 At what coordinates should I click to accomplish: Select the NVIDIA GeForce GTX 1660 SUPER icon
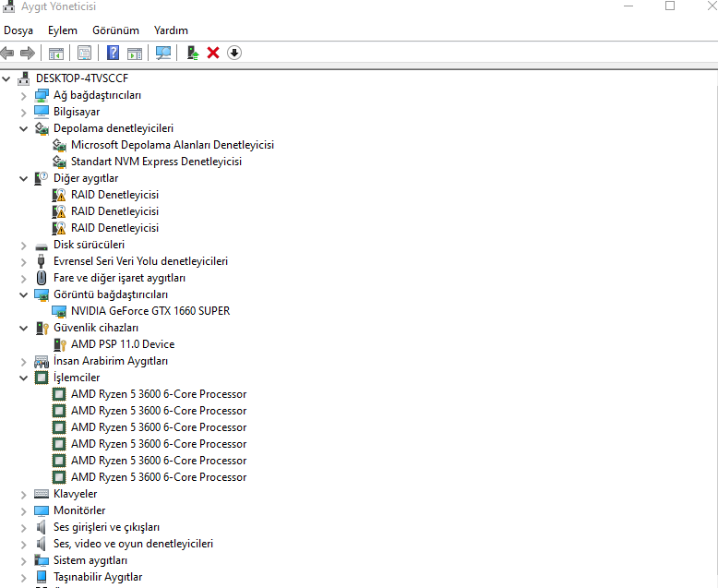click(x=59, y=311)
